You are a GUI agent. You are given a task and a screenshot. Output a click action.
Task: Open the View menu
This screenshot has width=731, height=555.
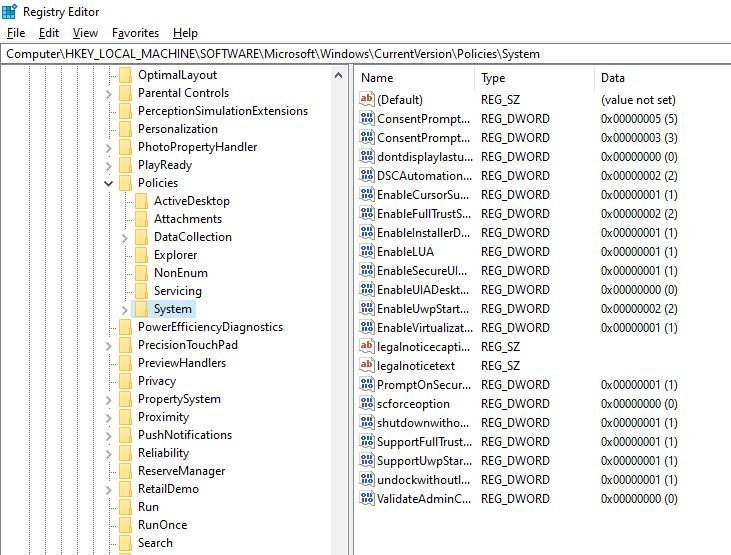pyautogui.click(x=85, y=33)
